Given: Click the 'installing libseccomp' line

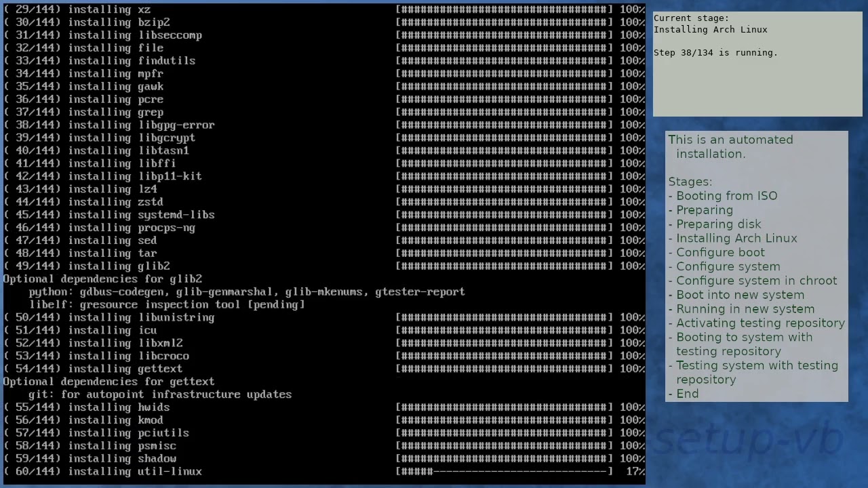Looking at the screenshot, I should [x=324, y=35].
